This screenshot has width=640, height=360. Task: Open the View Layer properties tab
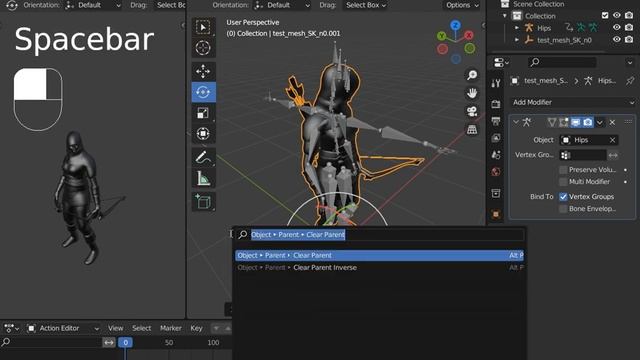pos(496,138)
